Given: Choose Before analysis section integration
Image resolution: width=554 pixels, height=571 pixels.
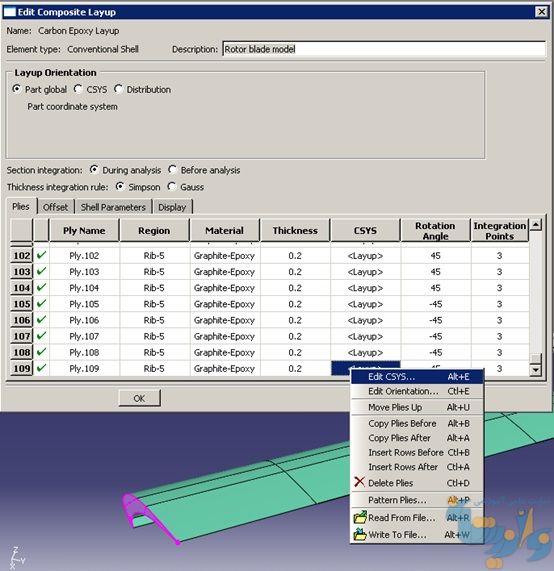Looking at the screenshot, I should coord(172,170).
